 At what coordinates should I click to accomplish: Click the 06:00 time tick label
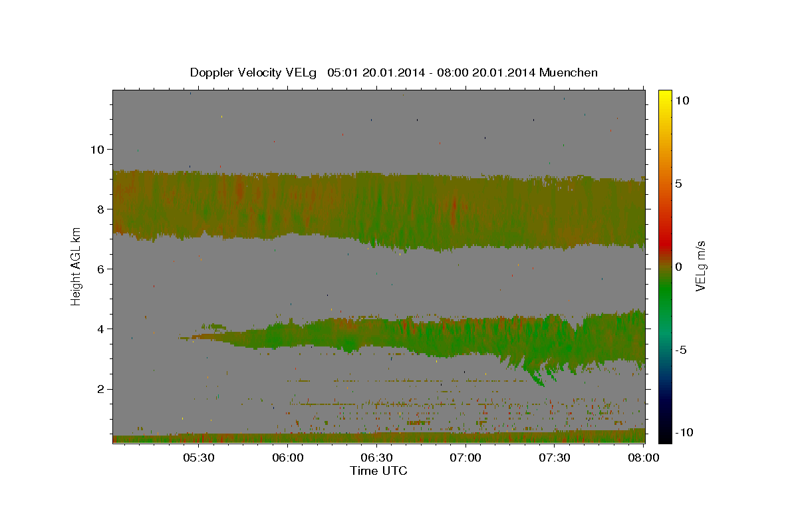click(x=288, y=458)
